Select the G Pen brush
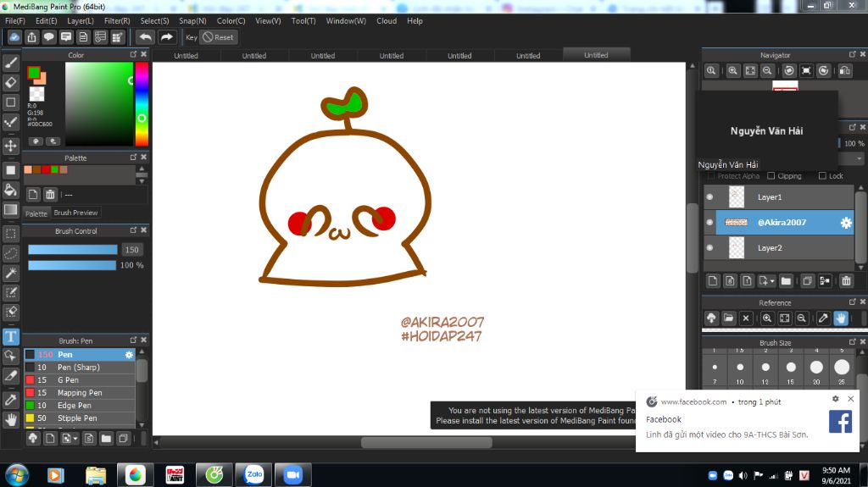The image size is (868, 487). click(80, 380)
